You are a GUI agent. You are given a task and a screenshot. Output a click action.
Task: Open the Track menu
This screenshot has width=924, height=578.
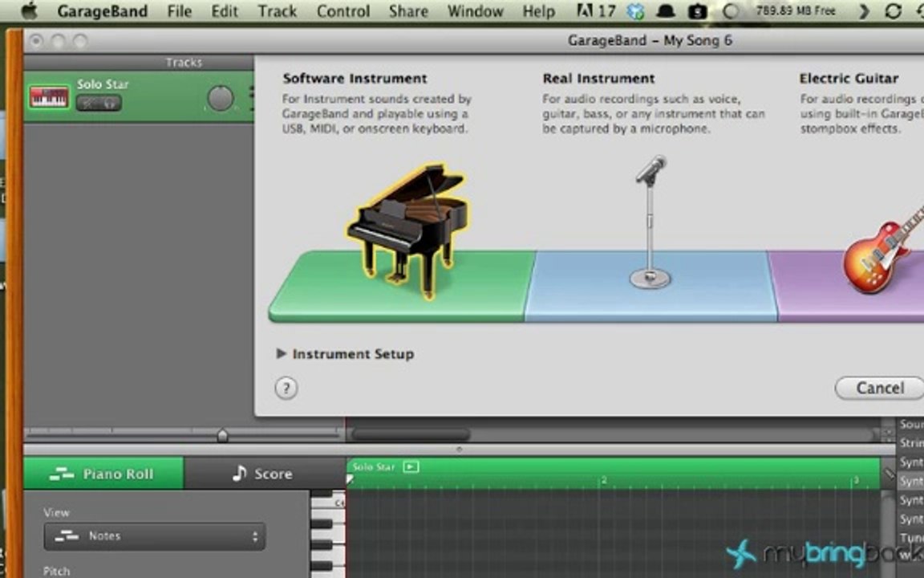[277, 11]
